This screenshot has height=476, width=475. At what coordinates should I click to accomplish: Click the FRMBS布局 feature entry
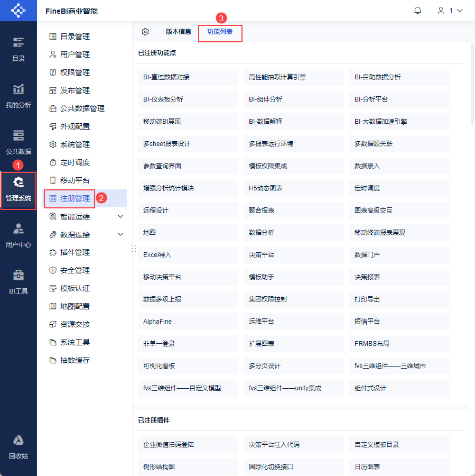tap(399, 344)
